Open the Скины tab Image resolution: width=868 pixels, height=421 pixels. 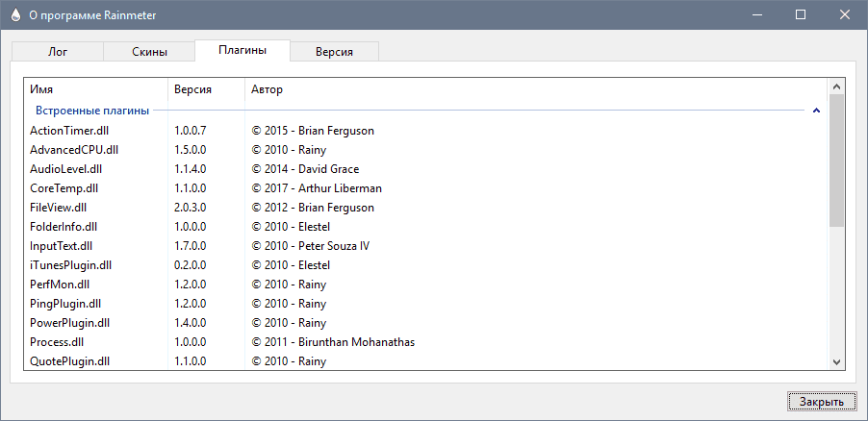[x=149, y=52]
